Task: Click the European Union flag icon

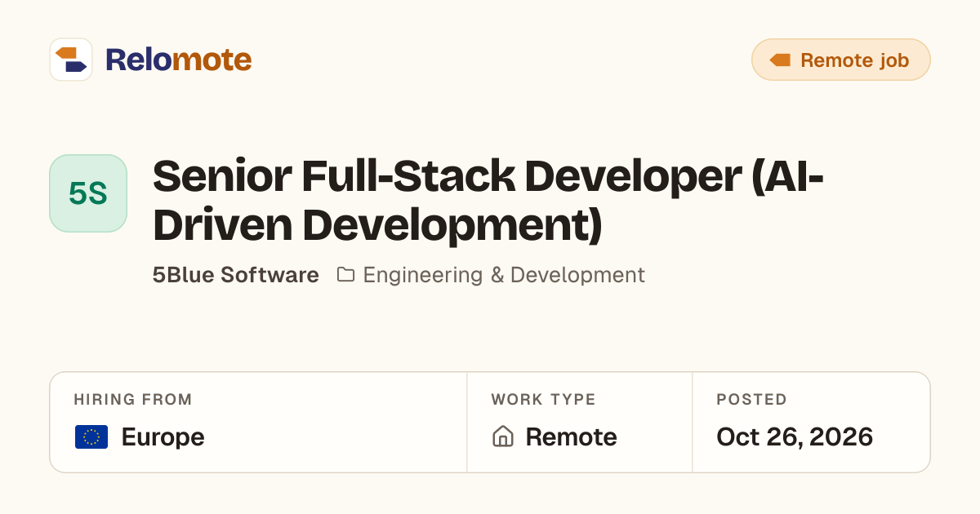Action: [91, 437]
